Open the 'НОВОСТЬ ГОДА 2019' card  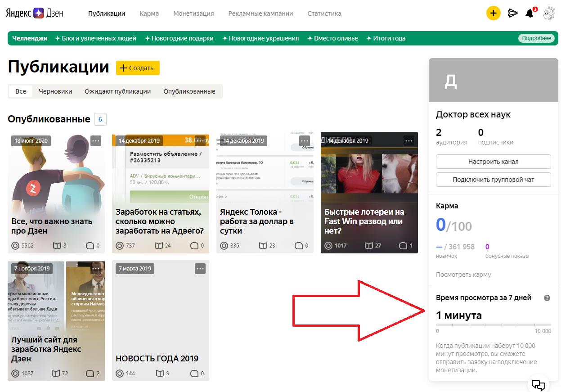click(161, 320)
